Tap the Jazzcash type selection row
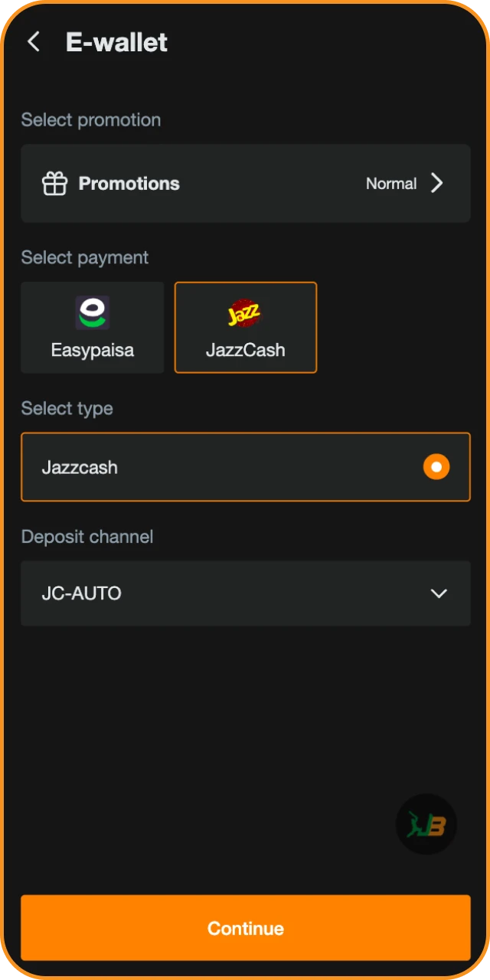Screen dimensions: 490x980 tap(245, 466)
